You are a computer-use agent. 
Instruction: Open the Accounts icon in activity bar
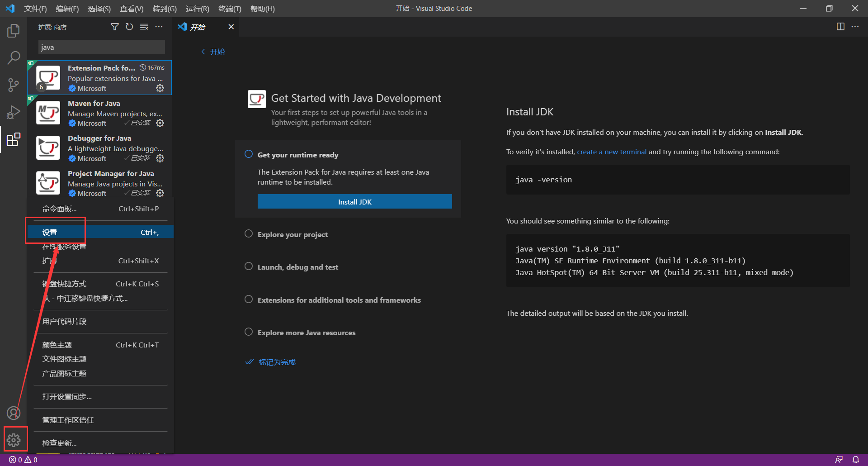(14, 413)
